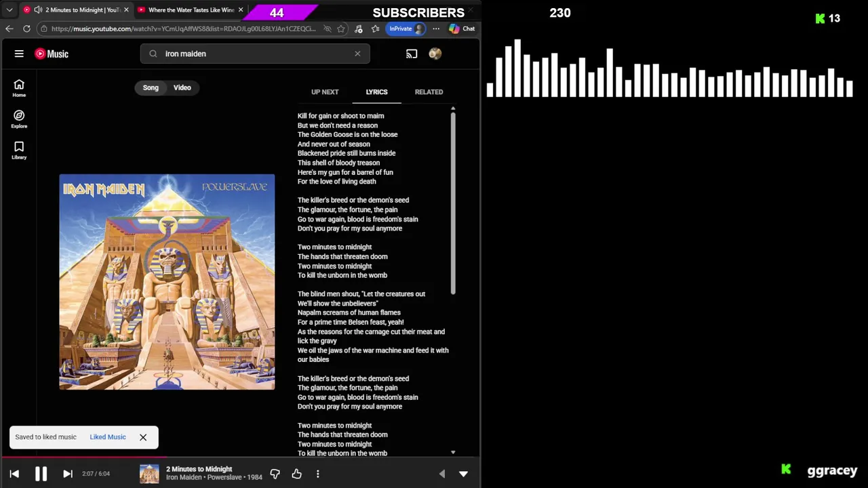Open the account avatar menu

[x=435, y=54]
